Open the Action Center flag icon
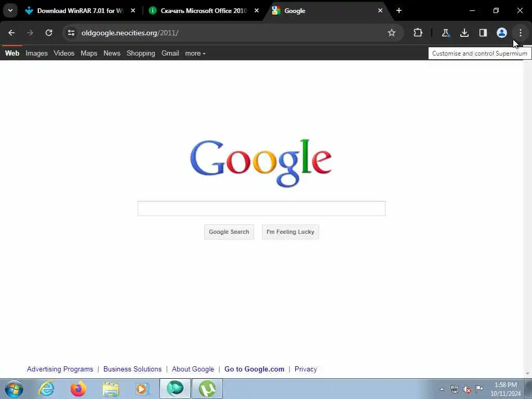 pos(479,389)
